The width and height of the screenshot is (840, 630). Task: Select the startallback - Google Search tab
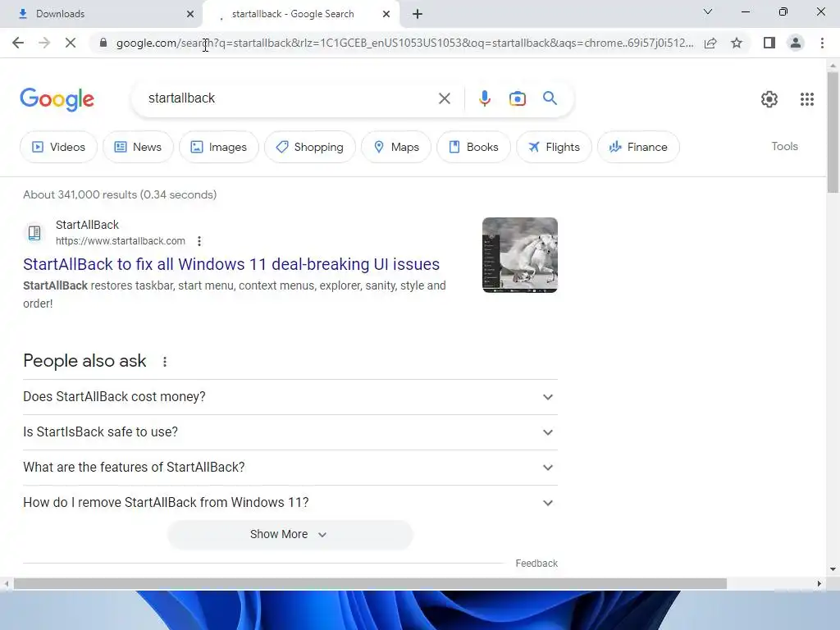pyautogui.click(x=301, y=14)
